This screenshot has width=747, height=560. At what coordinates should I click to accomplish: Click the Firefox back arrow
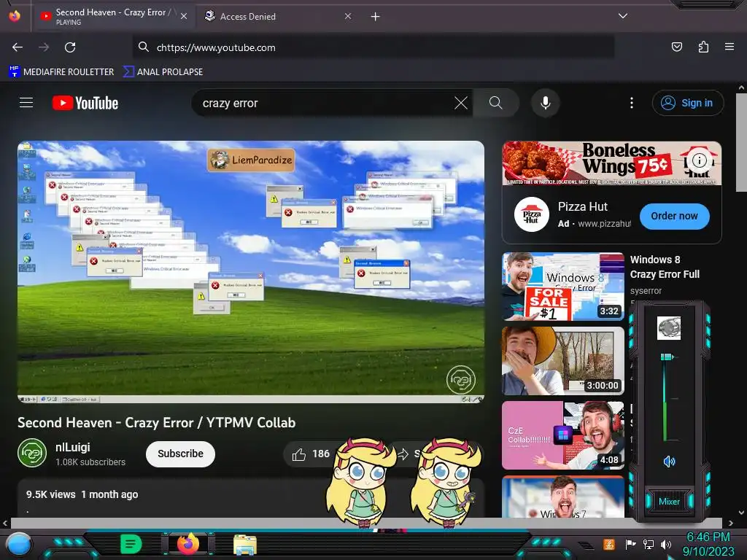tap(18, 47)
